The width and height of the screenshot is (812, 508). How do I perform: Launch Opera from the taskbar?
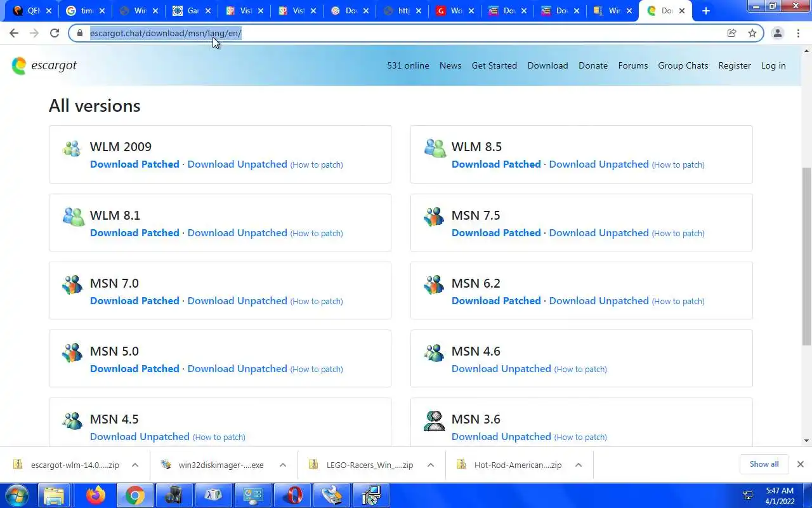pyautogui.click(x=292, y=495)
